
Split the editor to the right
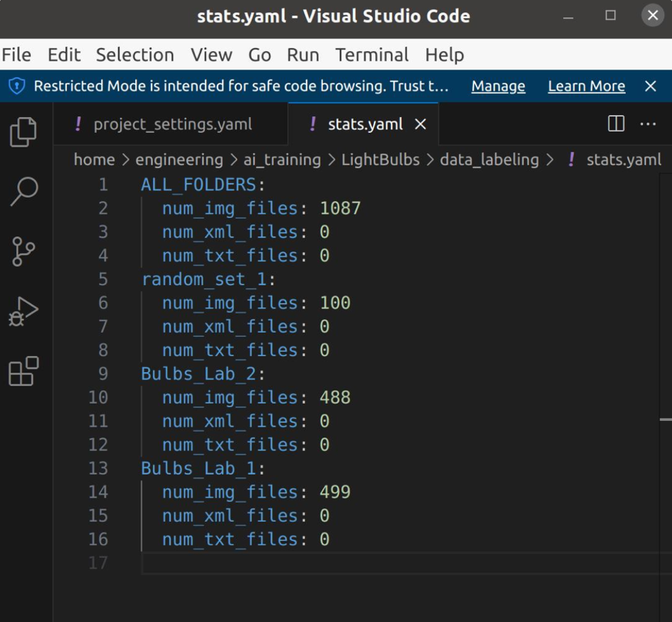(615, 124)
